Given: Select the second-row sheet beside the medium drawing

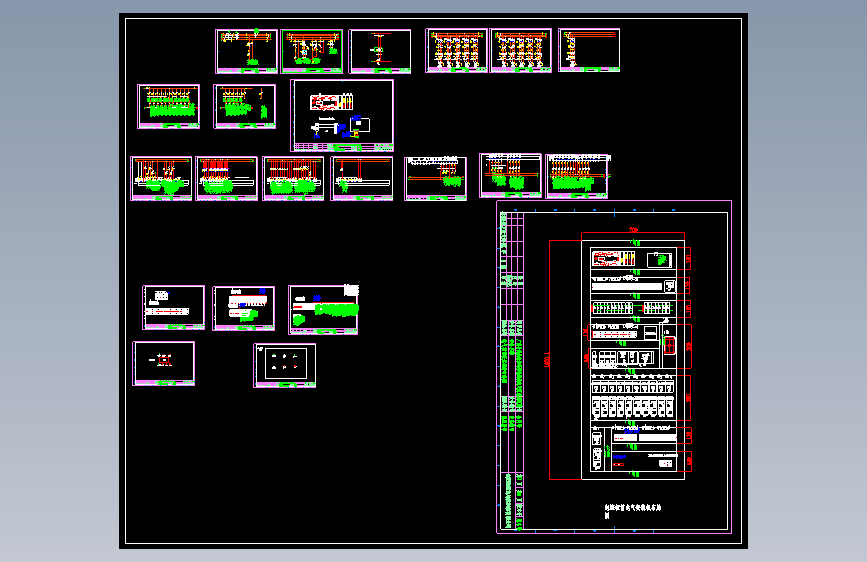Looking at the screenshot, I should click(x=245, y=106).
